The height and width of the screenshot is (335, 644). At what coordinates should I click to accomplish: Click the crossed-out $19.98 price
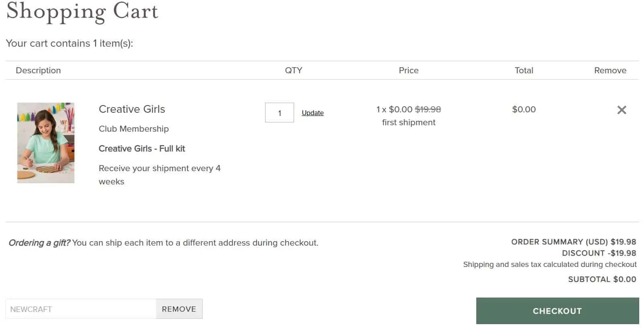click(428, 109)
